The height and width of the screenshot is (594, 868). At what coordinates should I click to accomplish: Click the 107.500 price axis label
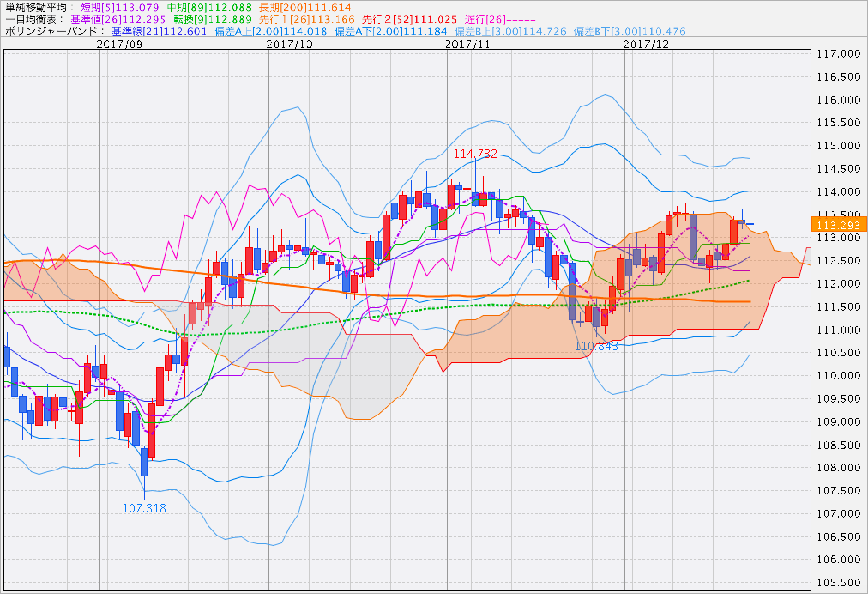click(x=838, y=491)
